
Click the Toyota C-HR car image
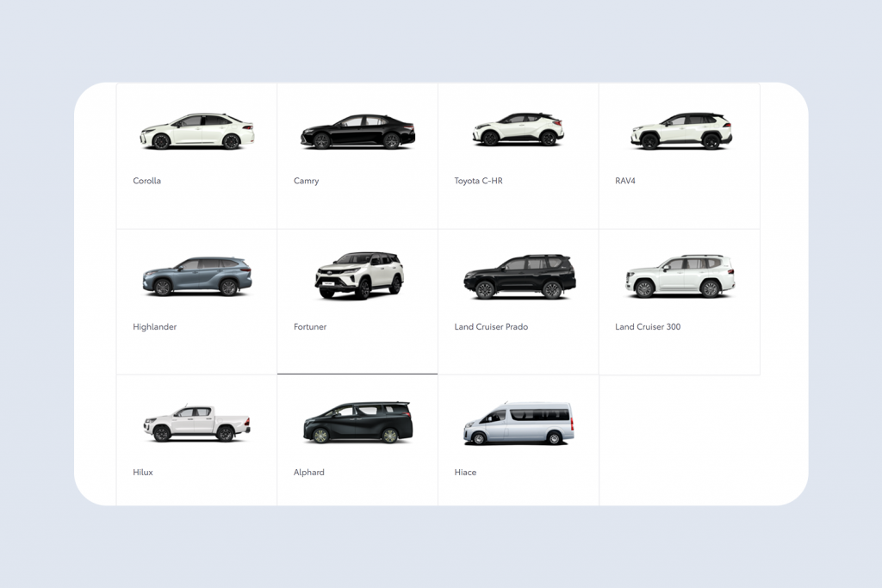518,129
